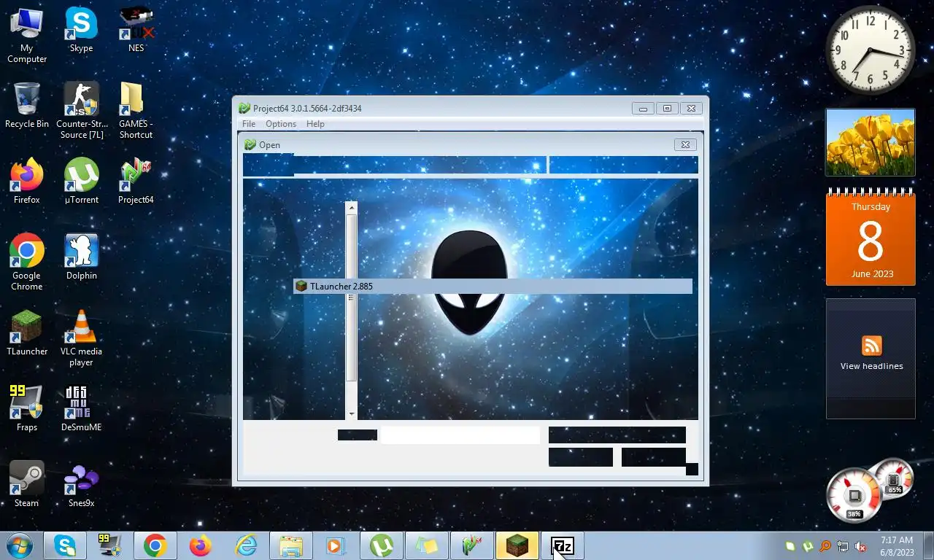Open Windows Explorer from the taskbar

tap(291, 545)
